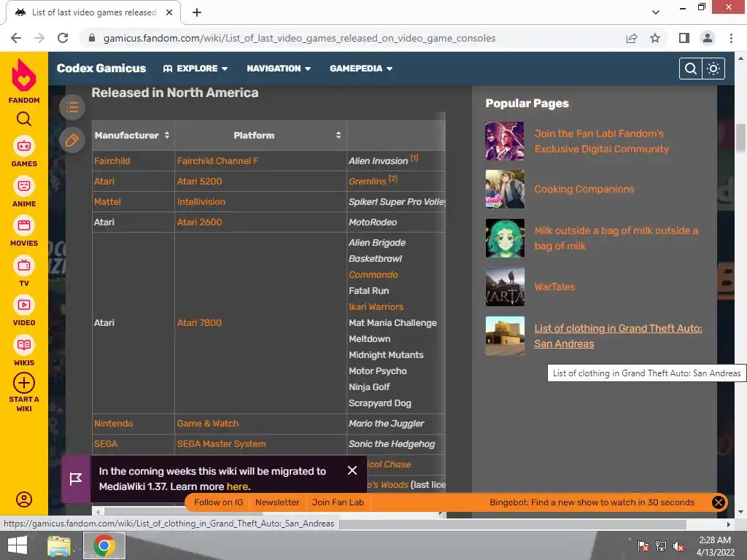Click the page vertical scrollbar thumb
Screen dimensions: 747x560
tap(741, 138)
